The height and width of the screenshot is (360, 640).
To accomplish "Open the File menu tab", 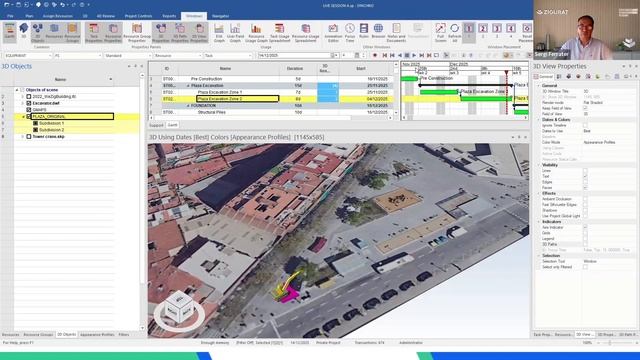I will pos(10,16).
